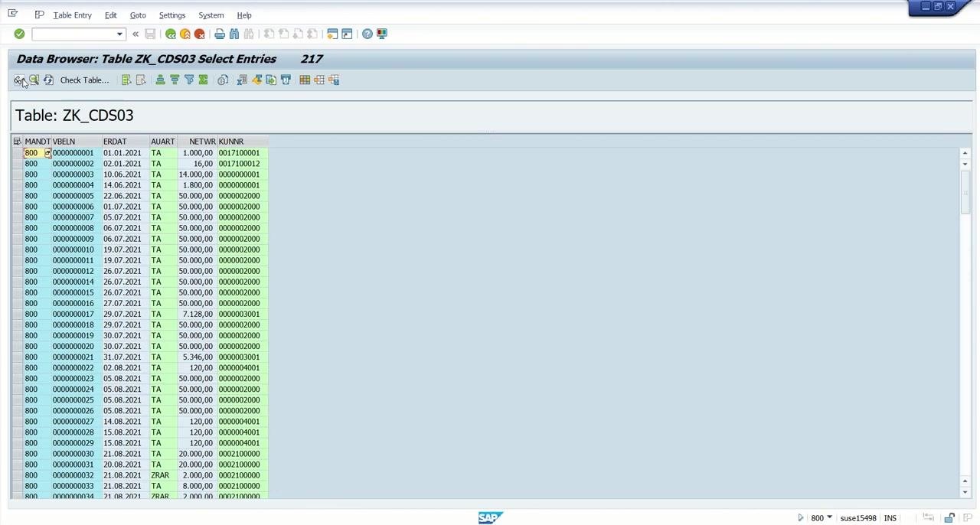Click the Display glasses icon
The image size is (980, 525).
click(19, 80)
